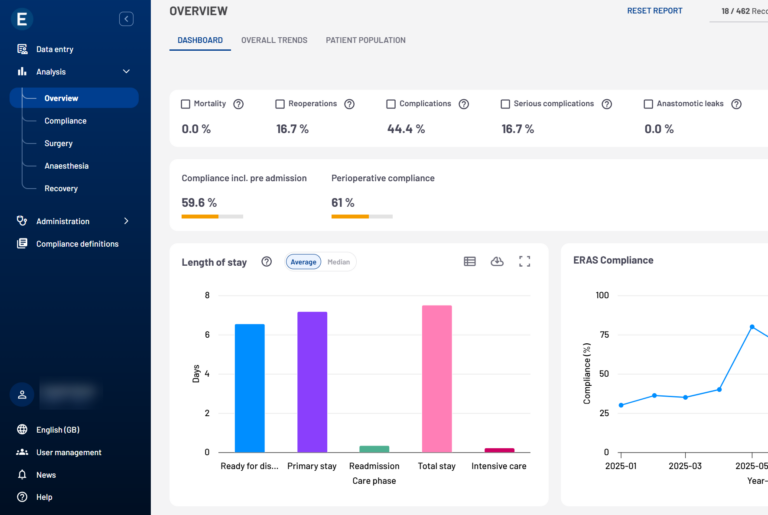Click the purple Primary stay bar

click(312, 382)
